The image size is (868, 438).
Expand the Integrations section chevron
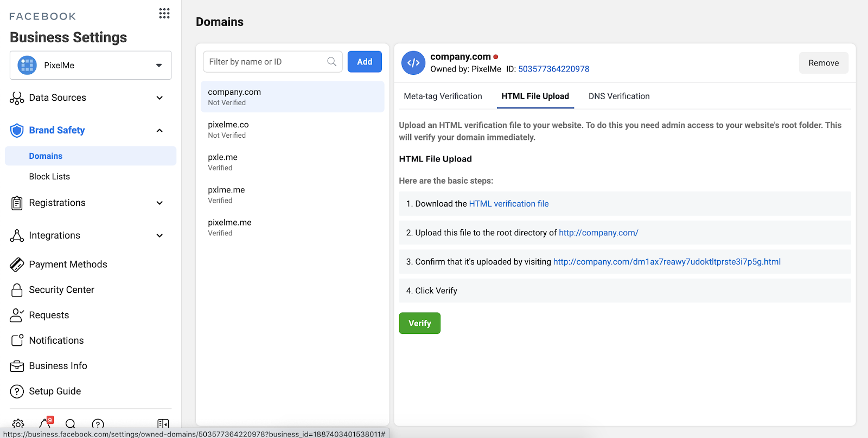(159, 236)
